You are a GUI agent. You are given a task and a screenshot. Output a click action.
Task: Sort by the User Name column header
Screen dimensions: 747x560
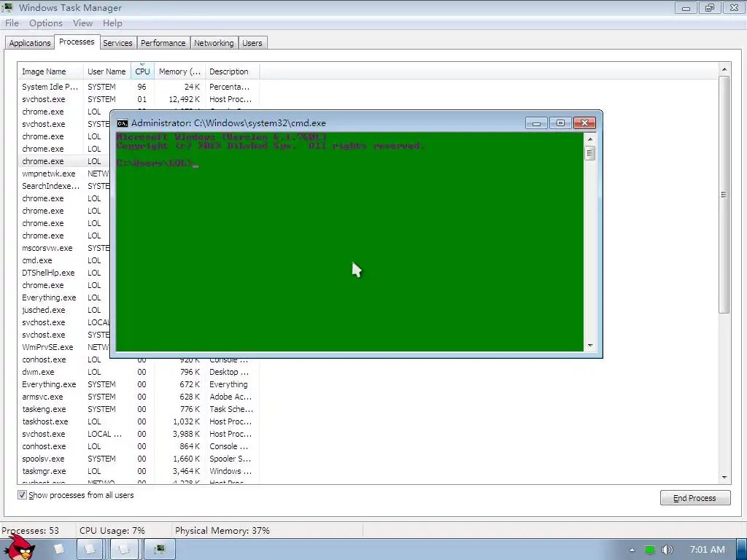click(107, 71)
